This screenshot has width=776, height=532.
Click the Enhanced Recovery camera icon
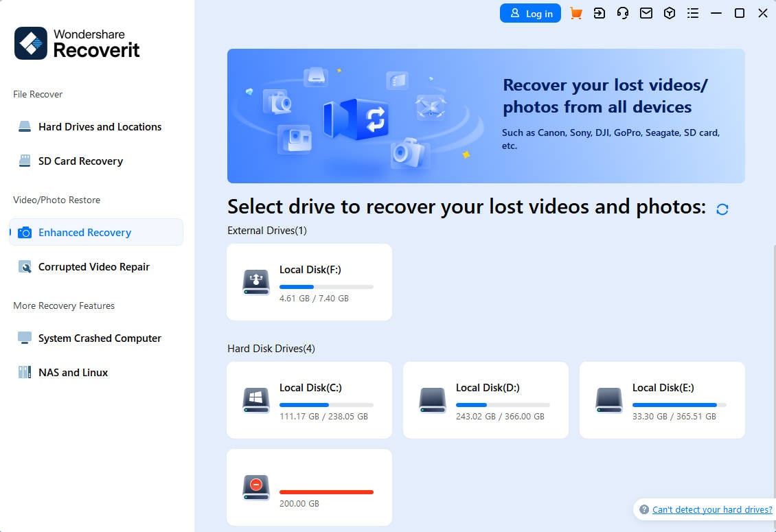(25, 232)
